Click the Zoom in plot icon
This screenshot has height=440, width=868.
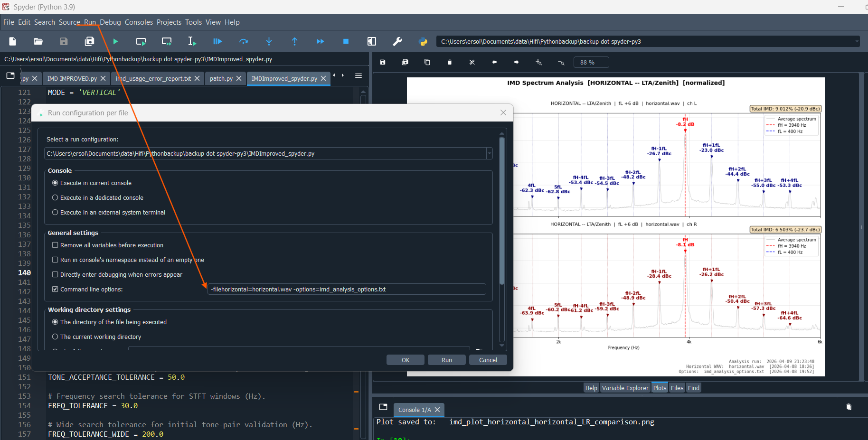tap(538, 62)
